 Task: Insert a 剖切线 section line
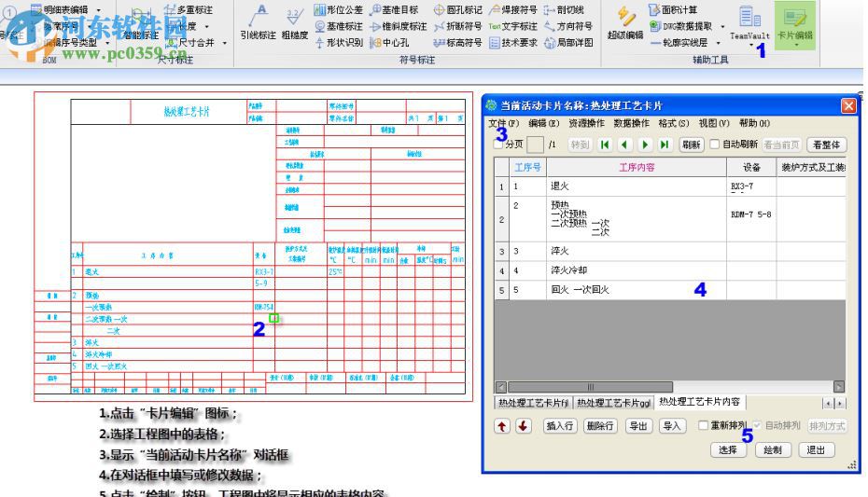564,9
